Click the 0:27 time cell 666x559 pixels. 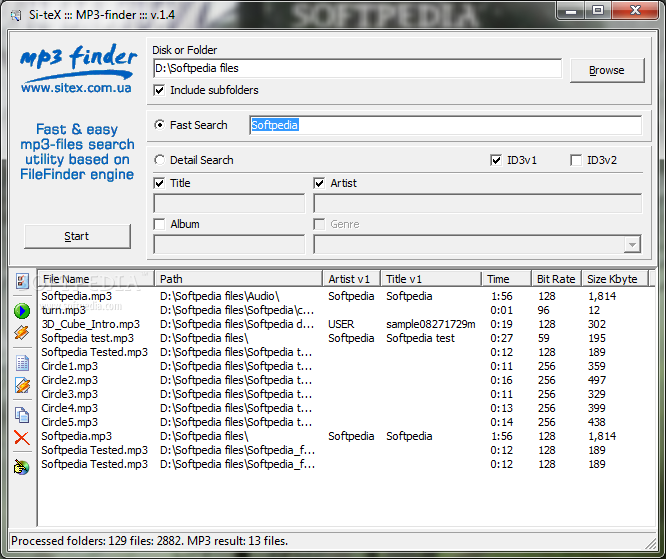click(x=502, y=339)
